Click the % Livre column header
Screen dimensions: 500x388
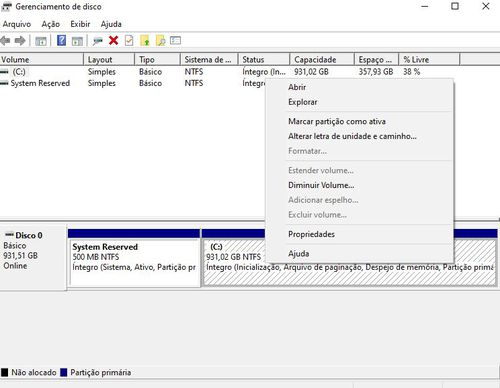[429, 60]
